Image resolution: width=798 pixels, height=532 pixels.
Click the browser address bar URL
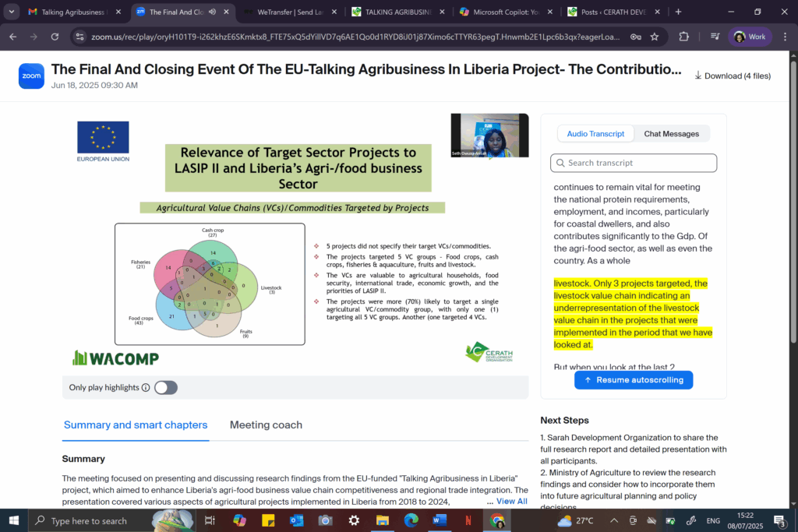pyautogui.click(x=355, y=37)
